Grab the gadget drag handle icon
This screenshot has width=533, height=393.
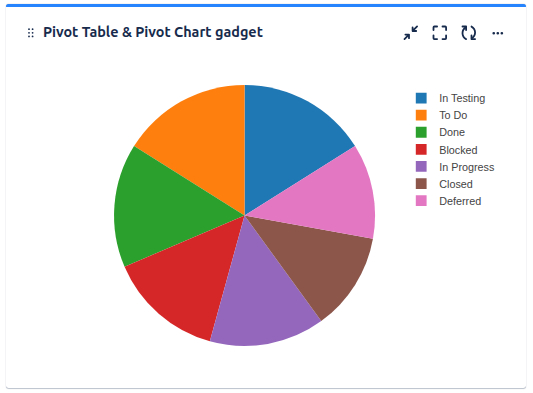[31, 33]
